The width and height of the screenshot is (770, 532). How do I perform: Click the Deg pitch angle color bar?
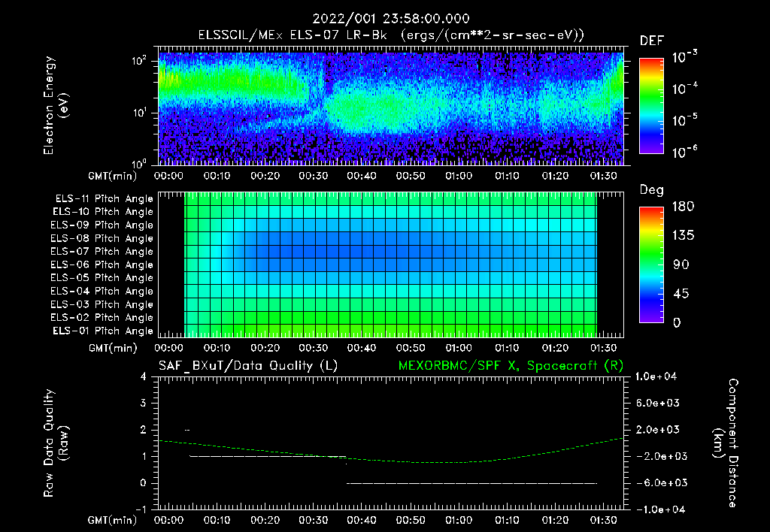(651, 264)
